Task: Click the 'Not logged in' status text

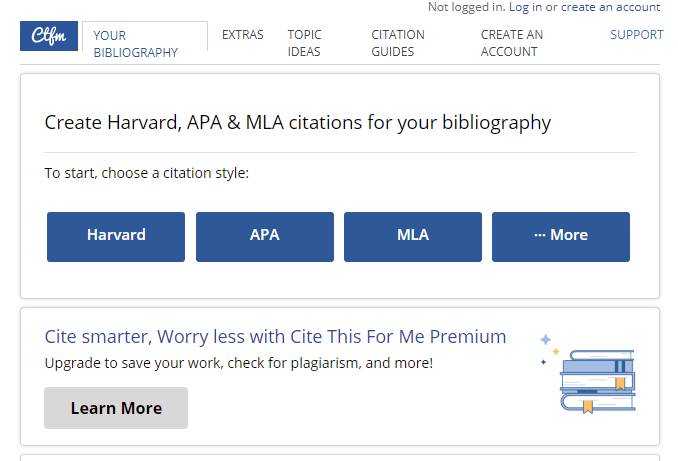Action: pyautogui.click(x=466, y=7)
